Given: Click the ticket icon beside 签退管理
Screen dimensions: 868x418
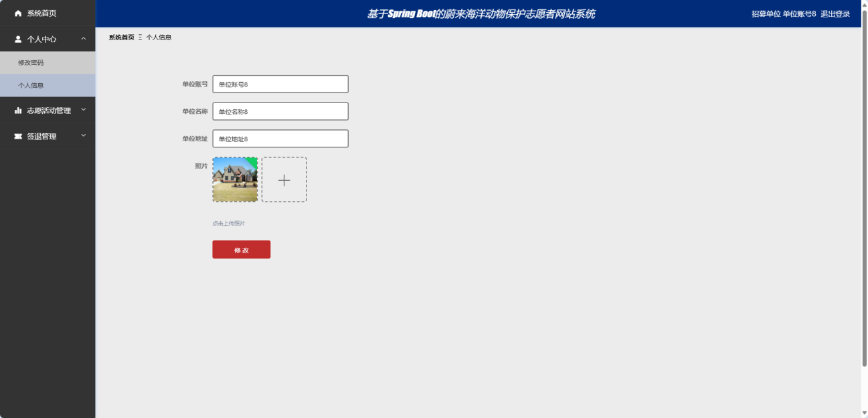Looking at the screenshot, I should click(19, 137).
